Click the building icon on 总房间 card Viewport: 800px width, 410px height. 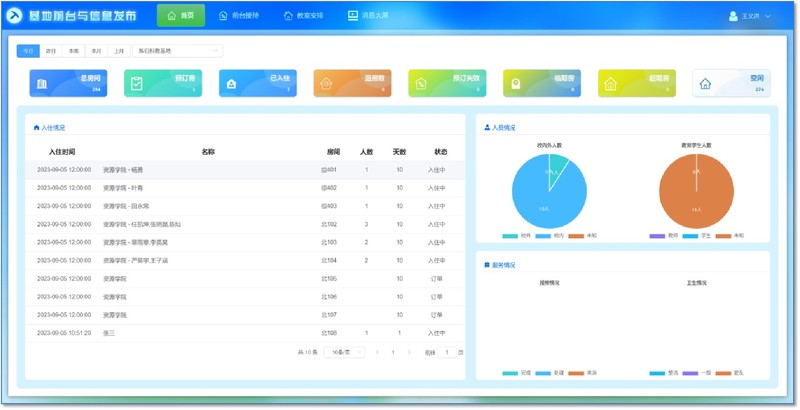42,84
